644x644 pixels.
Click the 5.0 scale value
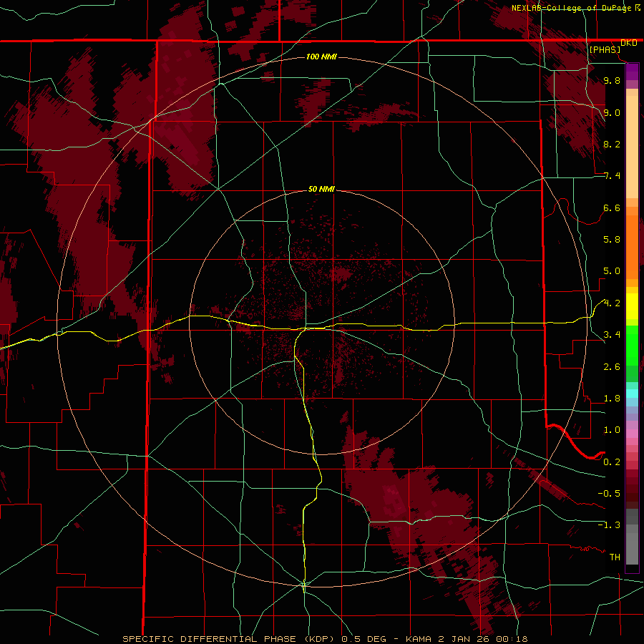[612, 271]
